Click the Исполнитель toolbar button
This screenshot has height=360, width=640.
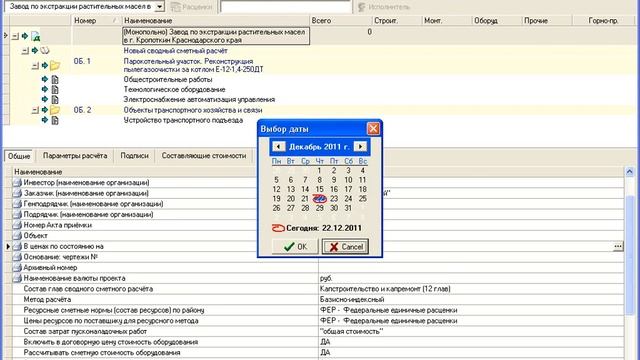(384, 7)
